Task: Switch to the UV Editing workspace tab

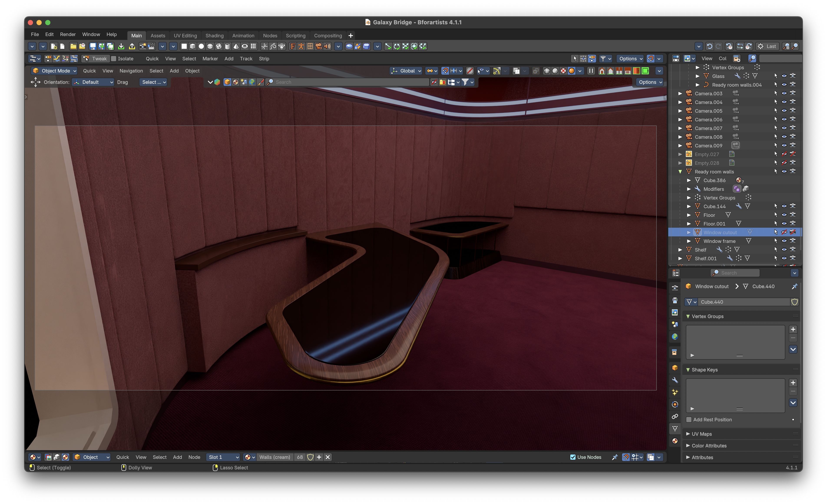Action: (185, 36)
